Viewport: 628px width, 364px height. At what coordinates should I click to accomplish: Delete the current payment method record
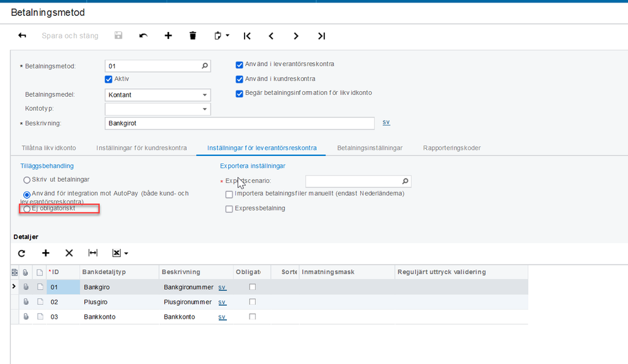pos(193,36)
